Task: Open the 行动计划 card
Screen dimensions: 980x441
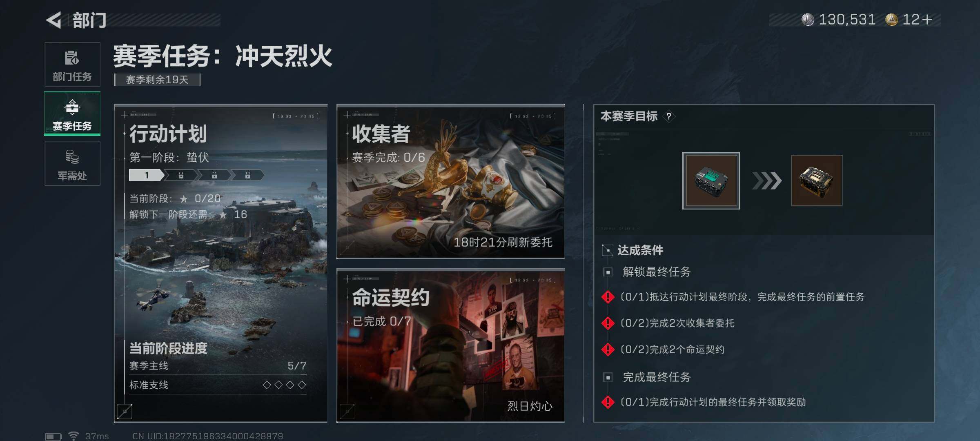Action: coord(220,263)
